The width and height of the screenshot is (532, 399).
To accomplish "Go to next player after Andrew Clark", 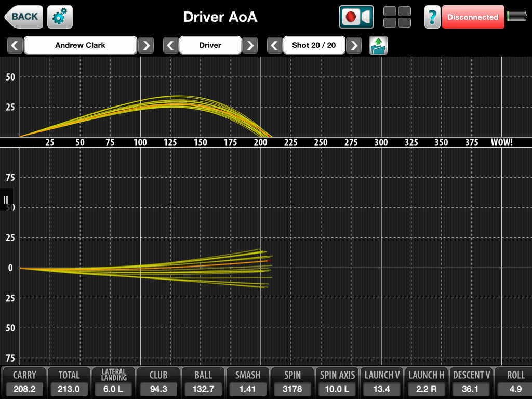I will [x=146, y=45].
